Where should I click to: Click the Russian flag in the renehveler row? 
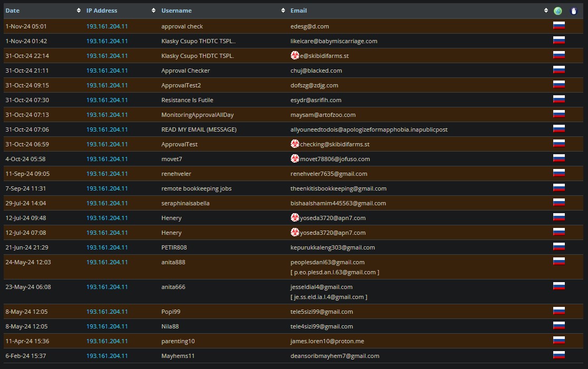pos(558,173)
